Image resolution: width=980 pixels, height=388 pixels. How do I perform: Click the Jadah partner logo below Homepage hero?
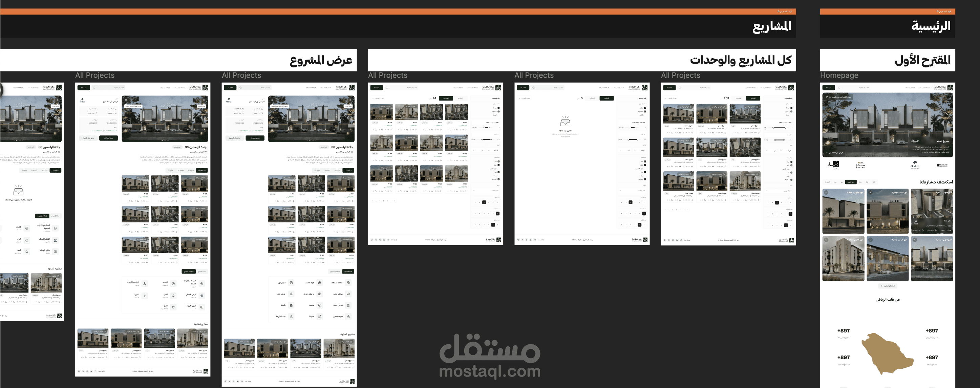[915, 165]
